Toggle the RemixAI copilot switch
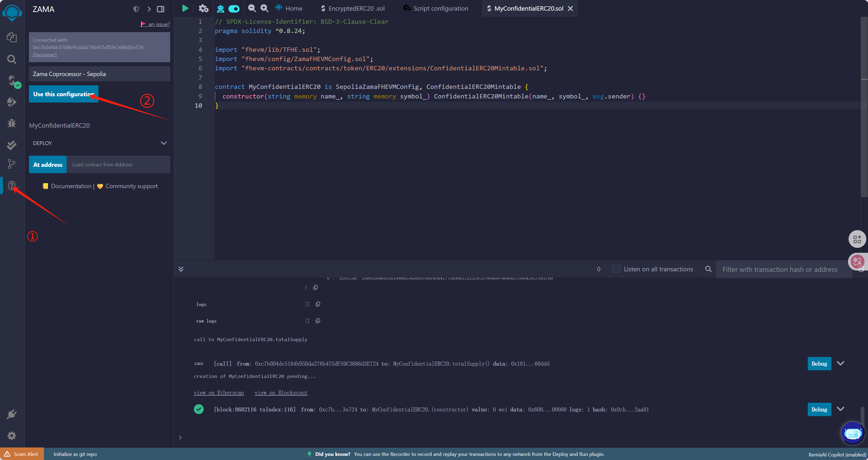This screenshot has width=868, height=460. [234, 9]
